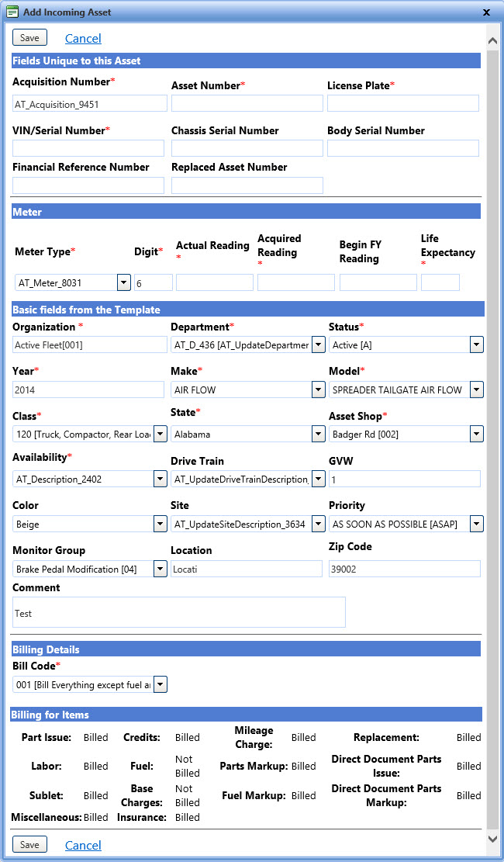The height and width of the screenshot is (862, 504).
Task: Click the Fuel Markup 'Billed' value
Action: pyautogui.click(x=303, y=795)
